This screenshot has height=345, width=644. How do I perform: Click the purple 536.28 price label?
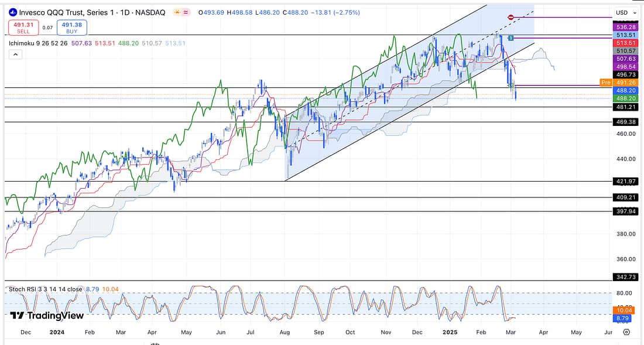[625, 27]
